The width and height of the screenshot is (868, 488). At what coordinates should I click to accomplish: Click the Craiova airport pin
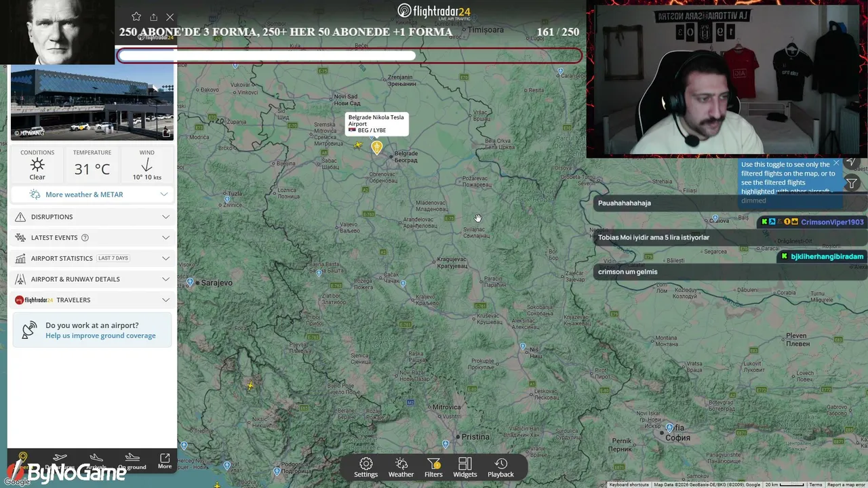coord(715,218)
